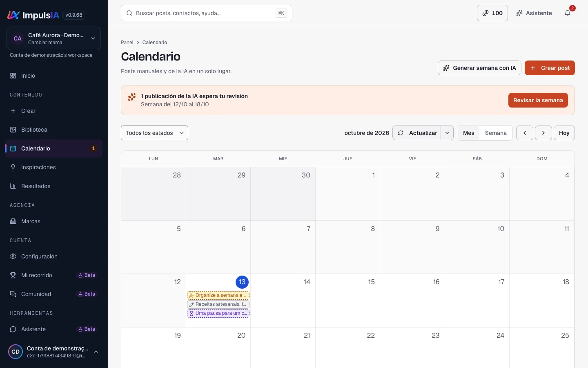Image resolution: width=588 pixels, height=368 pixels.
Task: Open the 'Receitas artesanais' post
Action: coord(218,304)
